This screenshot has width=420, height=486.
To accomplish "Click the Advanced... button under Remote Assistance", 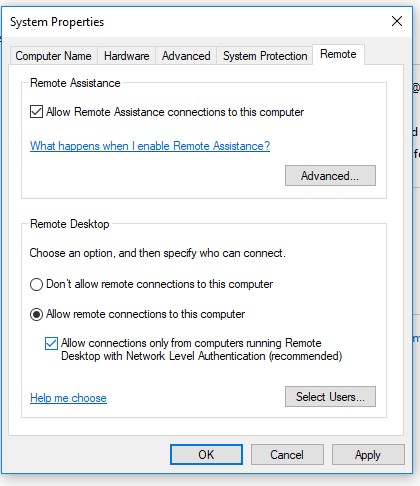I will [330, 176].
